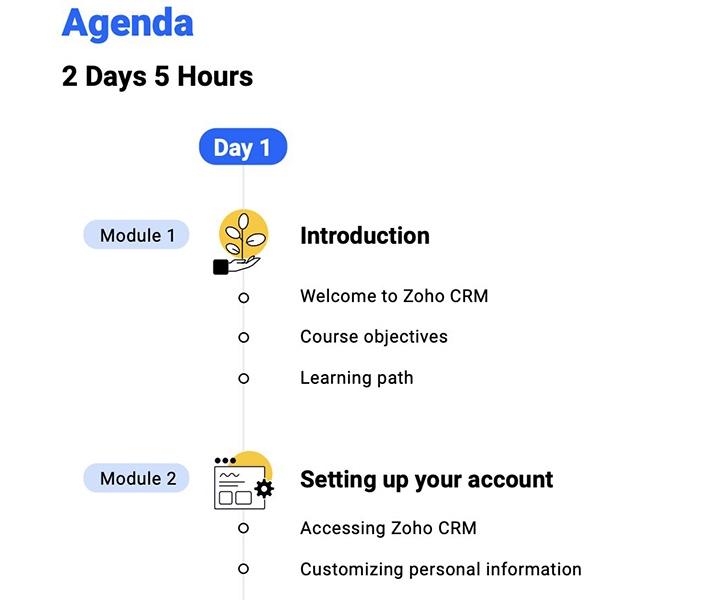Select the Welcome to Zoho CRM bullet marker
The height and width of the screenshot is (600, 728).
[x=243, y=298]
